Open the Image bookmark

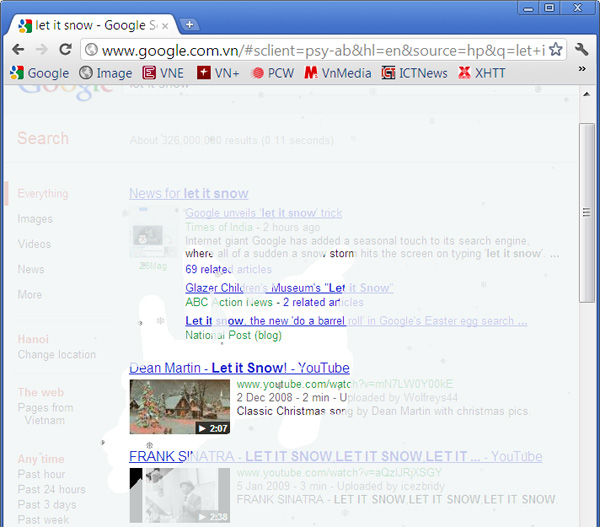point(106,73)
